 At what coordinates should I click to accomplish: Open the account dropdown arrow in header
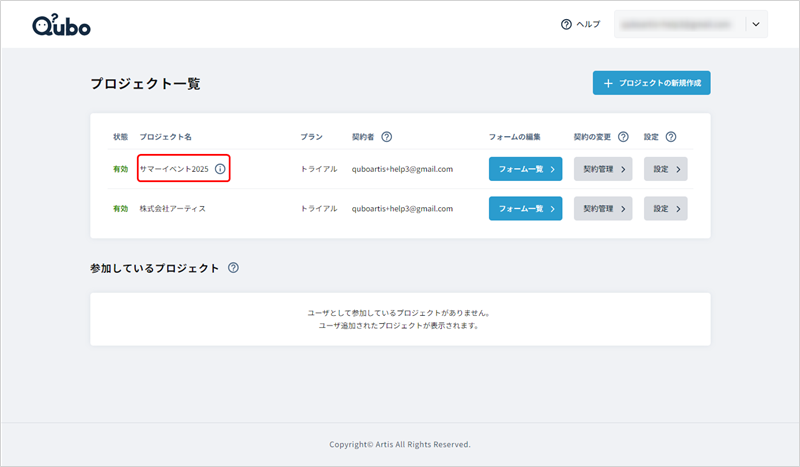[755, 25]
